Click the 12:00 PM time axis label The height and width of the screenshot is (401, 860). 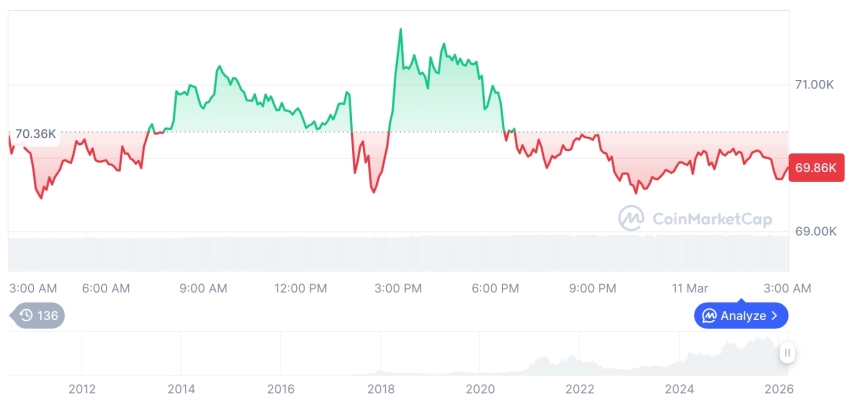point(300,288)
